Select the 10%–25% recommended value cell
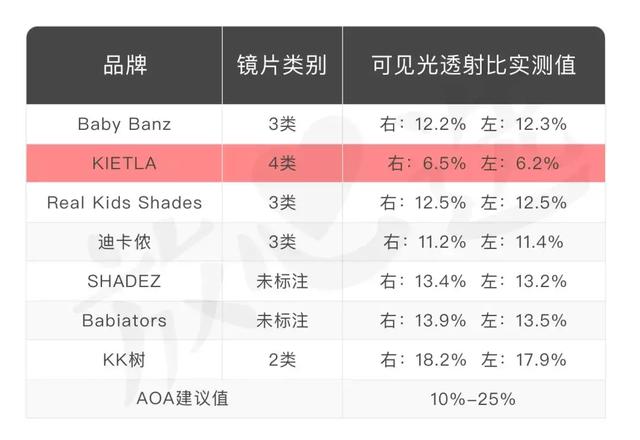640x440 pixels. tap(474, 398)
